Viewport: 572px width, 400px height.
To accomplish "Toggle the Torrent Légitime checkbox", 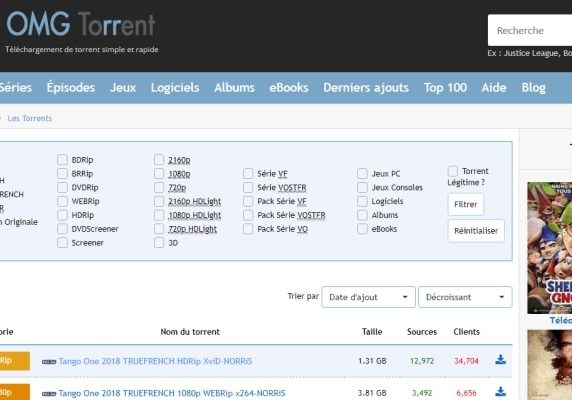I will click(x=453, y=171).
